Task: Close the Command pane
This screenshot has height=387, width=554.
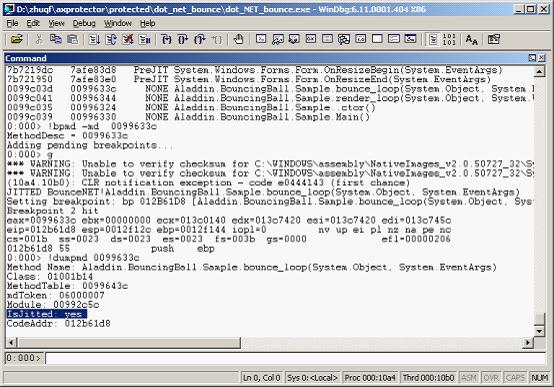Action: coord(541,58)
